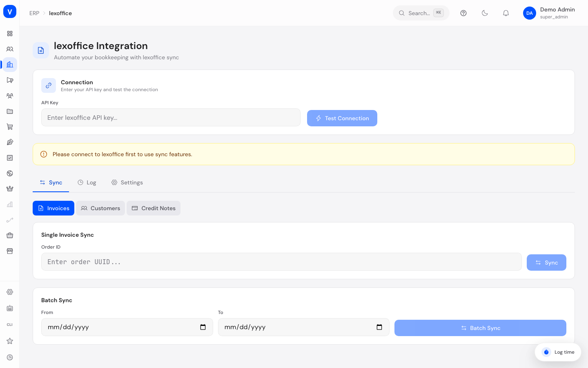Open the clock history icon in sidebar
Image resolution: width=588 pixels, height=368 pixels.
tap(10, 357)
